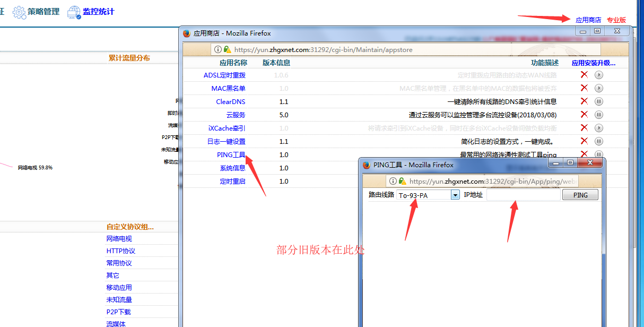Open the PING工具 app link

[x=231, y=155]
